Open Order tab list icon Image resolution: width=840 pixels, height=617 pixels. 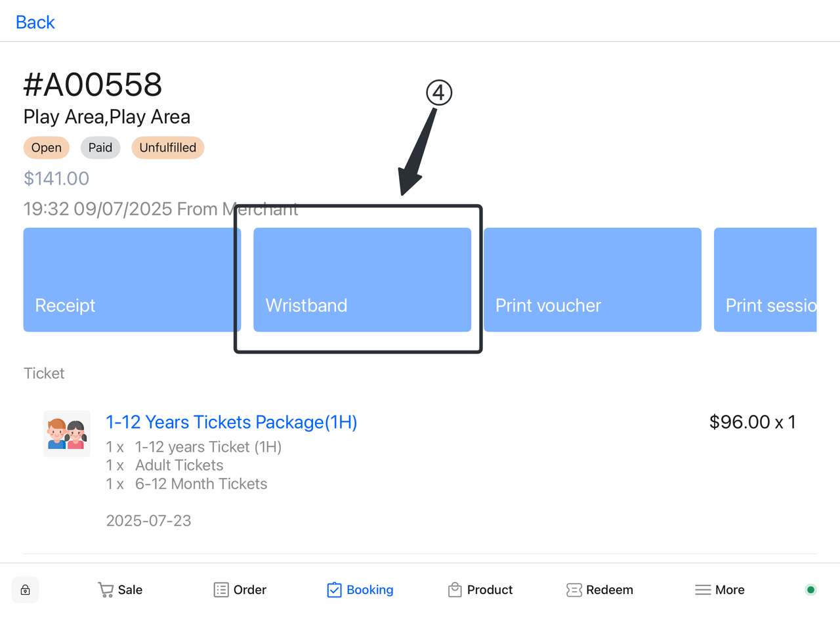tap(221, 589)
